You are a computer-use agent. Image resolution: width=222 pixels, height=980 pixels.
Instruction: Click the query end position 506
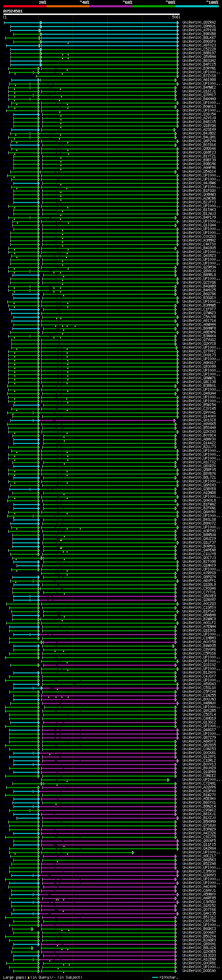(175, 17)
